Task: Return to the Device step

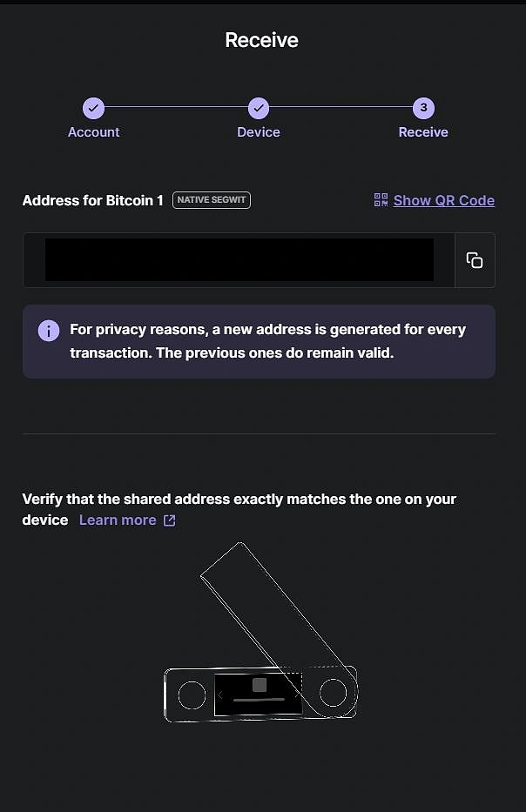Action: (x=258, y=131)
